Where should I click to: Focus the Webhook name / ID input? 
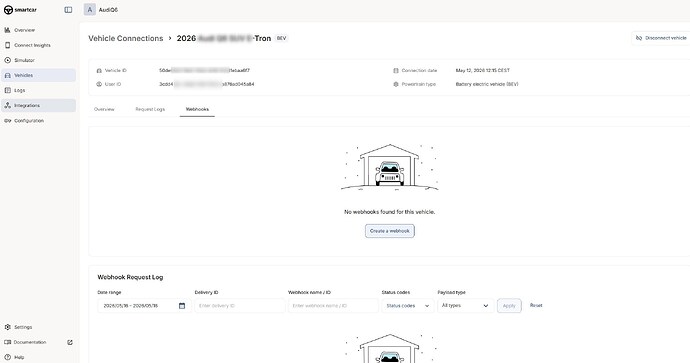pos(333,306)
